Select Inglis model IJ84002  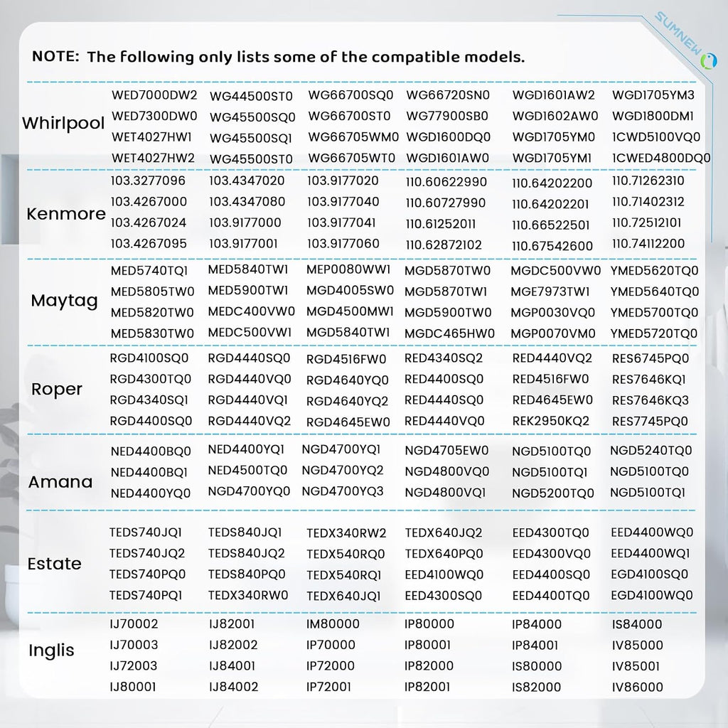pyautogui.click(x=233, y=686)
